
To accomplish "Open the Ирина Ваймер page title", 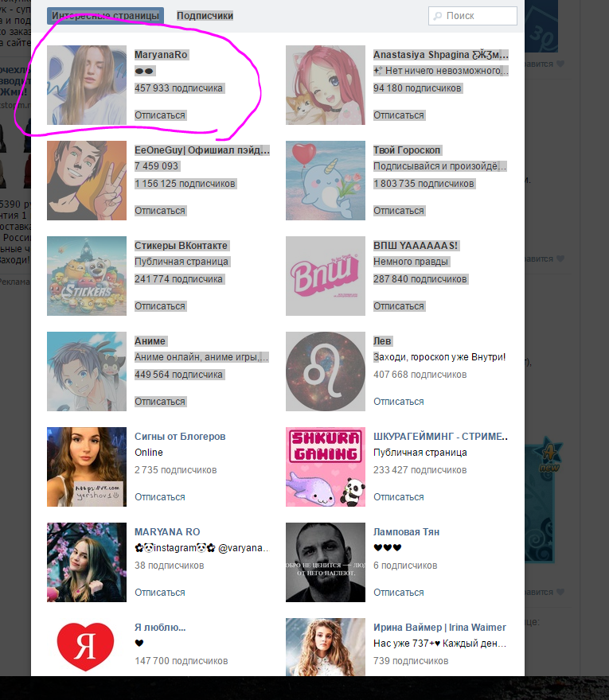I will (x=439, y=628).
